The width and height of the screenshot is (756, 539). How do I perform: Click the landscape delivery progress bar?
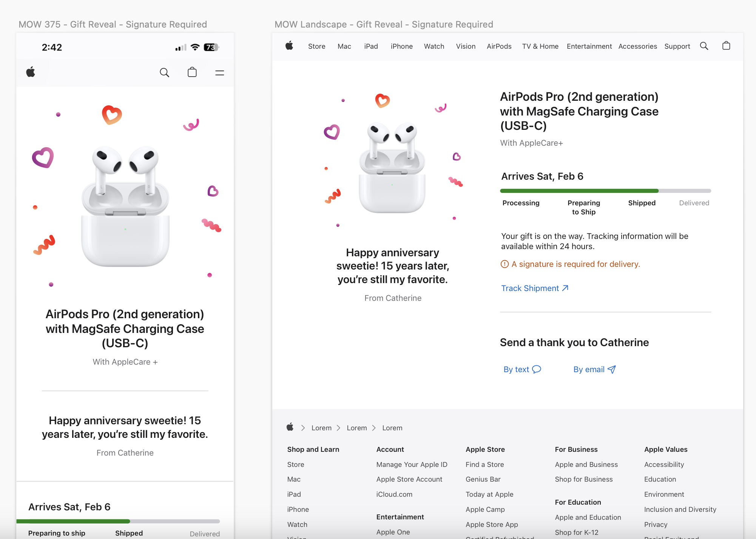pos(606,191)
